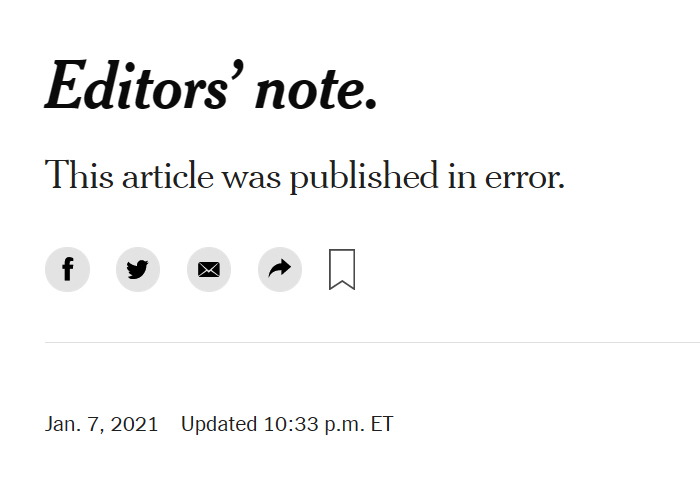700x487 pixels.
Task: Click the word "Updated" in the timestamp
Action: tap(219, 425)
